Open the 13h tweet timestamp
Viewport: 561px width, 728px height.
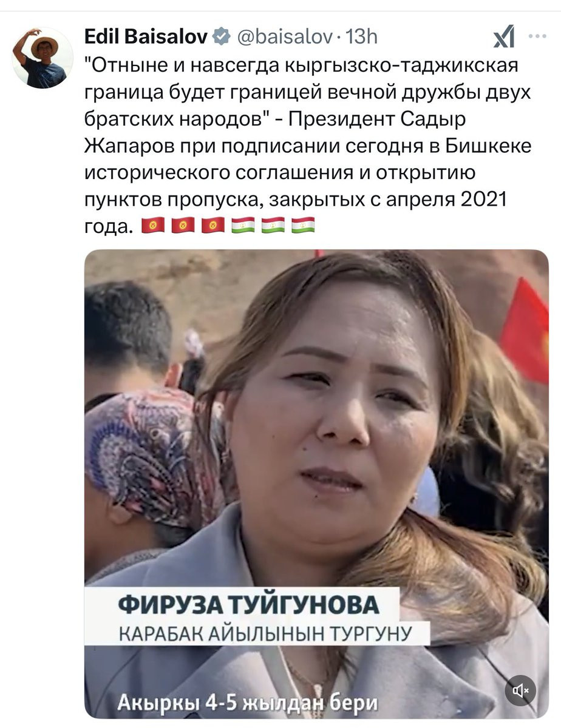(x=361, y=38)
